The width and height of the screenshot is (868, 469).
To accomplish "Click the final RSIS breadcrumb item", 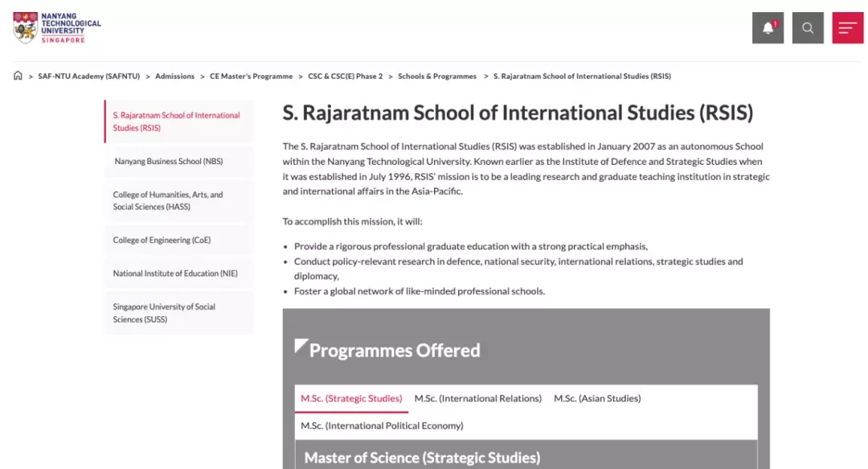I will click(583, 76).
